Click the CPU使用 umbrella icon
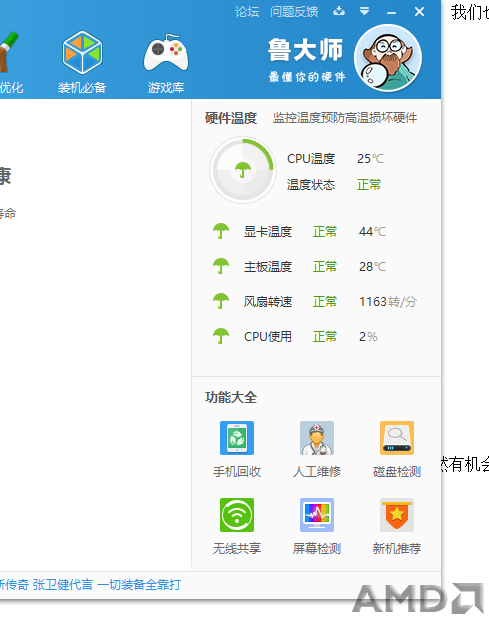The width and height of the screenshot is (489, 619). click(x=221, y=337)
